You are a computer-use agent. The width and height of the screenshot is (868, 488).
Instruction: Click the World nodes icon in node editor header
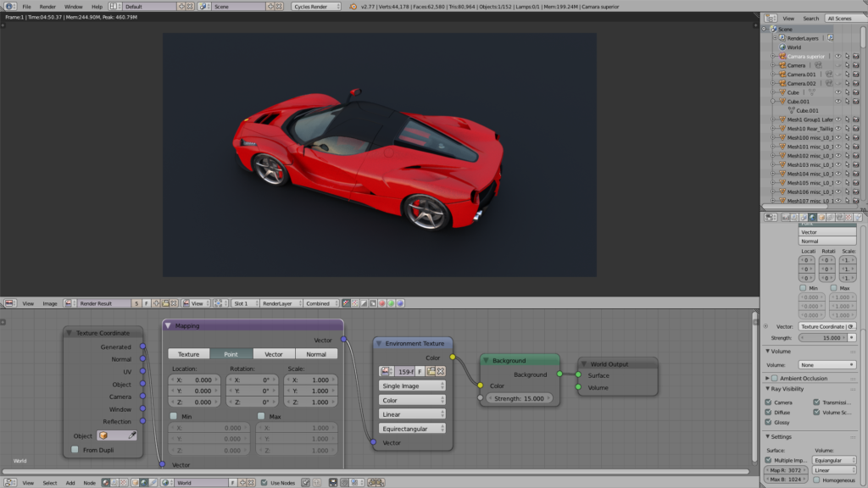[143, 481]
